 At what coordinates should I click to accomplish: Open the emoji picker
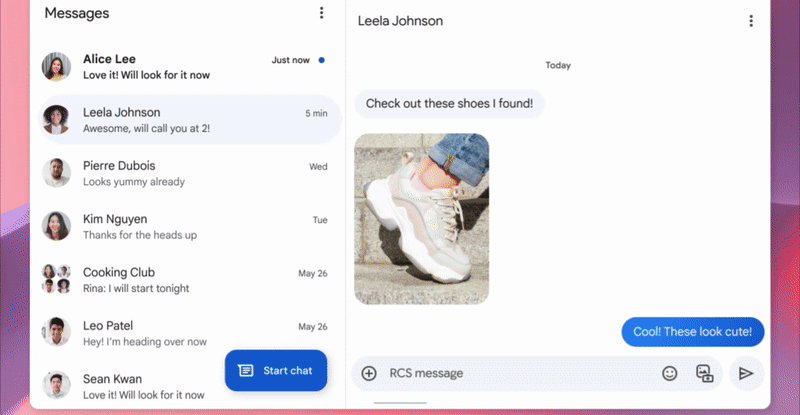tap(669, 373)
